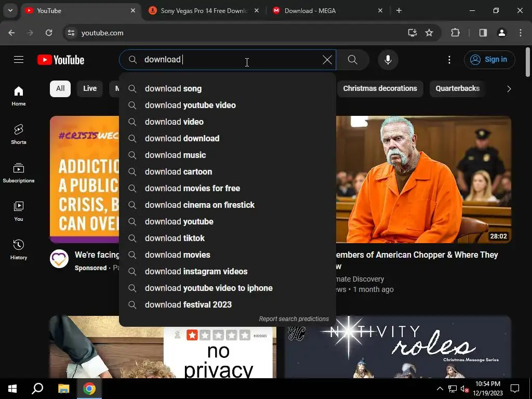Image resolution: width=532 pixels, height=399 pixels.
Task: Open the Chrome profile avatar
Action: pos(501,33)
